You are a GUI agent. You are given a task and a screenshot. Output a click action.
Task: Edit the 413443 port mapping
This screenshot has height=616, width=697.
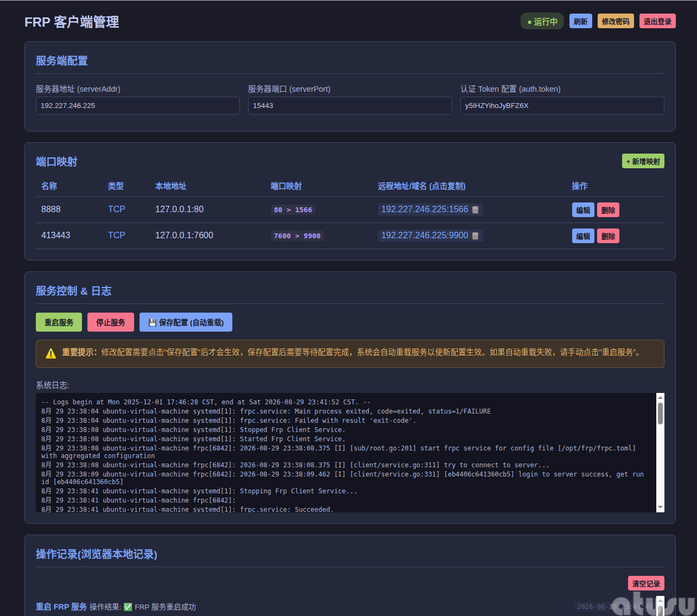click(x=583, y=236)
